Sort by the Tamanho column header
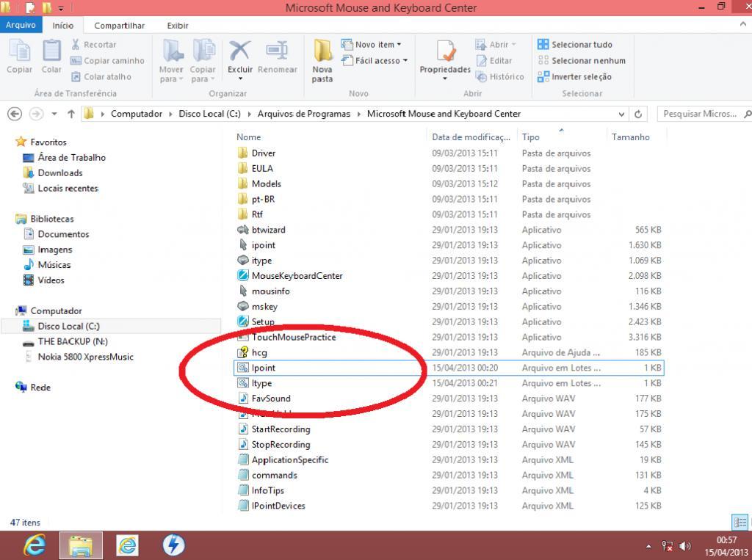752x560 pixels. 631,137
